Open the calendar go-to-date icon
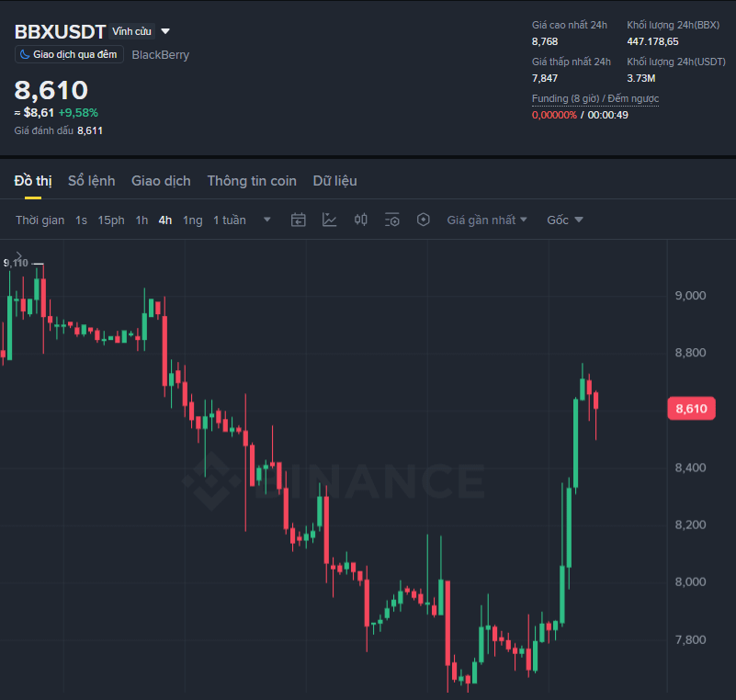Image resolution: width=736 pixels, height=700 pixels. coord(298,220)
